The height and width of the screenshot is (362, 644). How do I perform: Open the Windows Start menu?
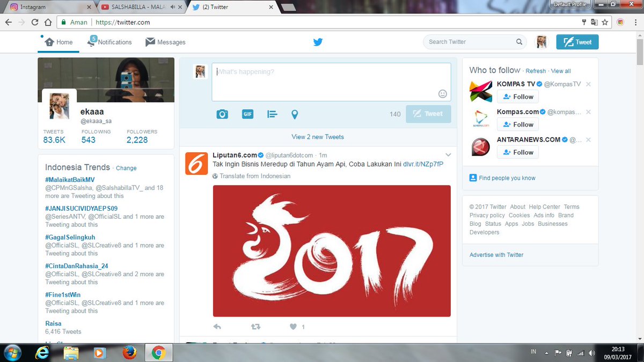[x=12, y=352]
